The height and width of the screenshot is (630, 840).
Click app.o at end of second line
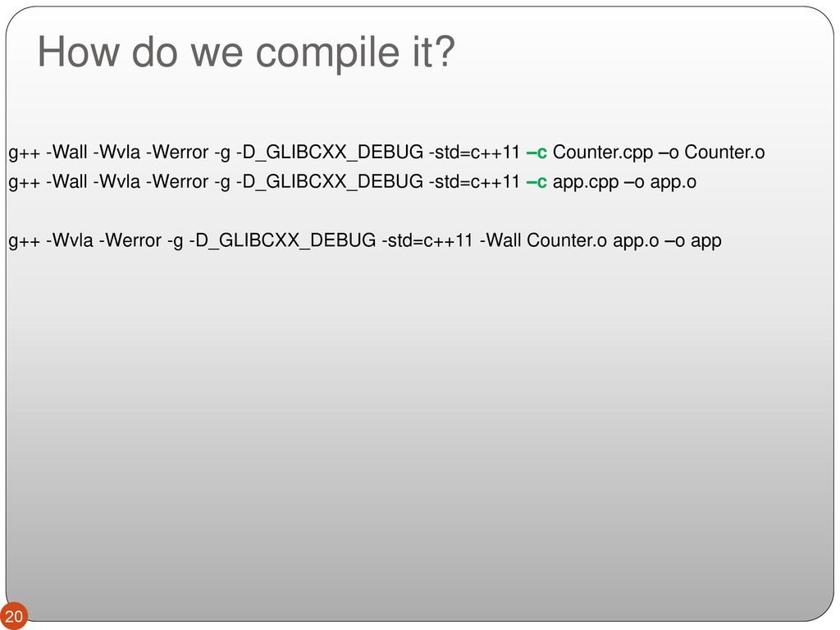click(673, 183)
